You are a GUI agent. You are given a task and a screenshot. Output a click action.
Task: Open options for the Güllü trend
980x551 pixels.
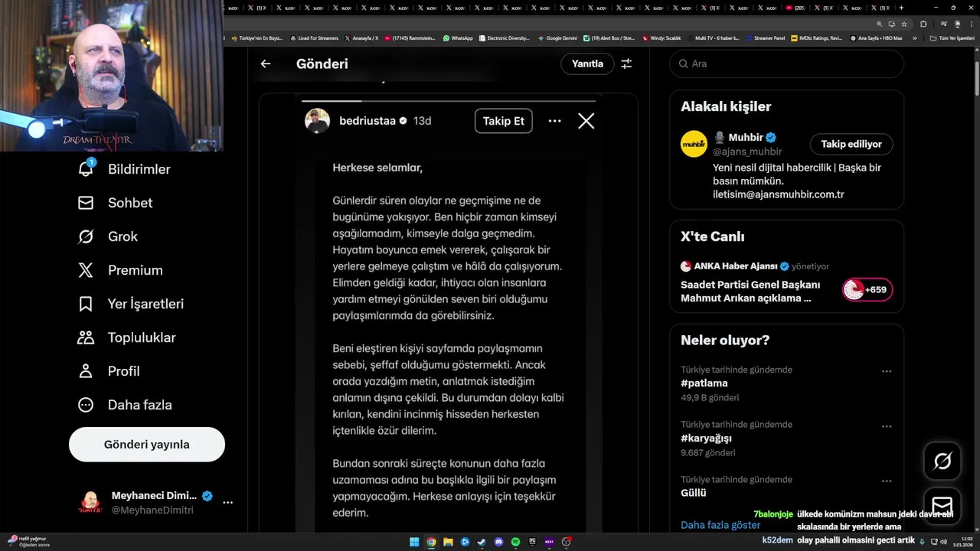pyautogui.click(x=887, y=481)
